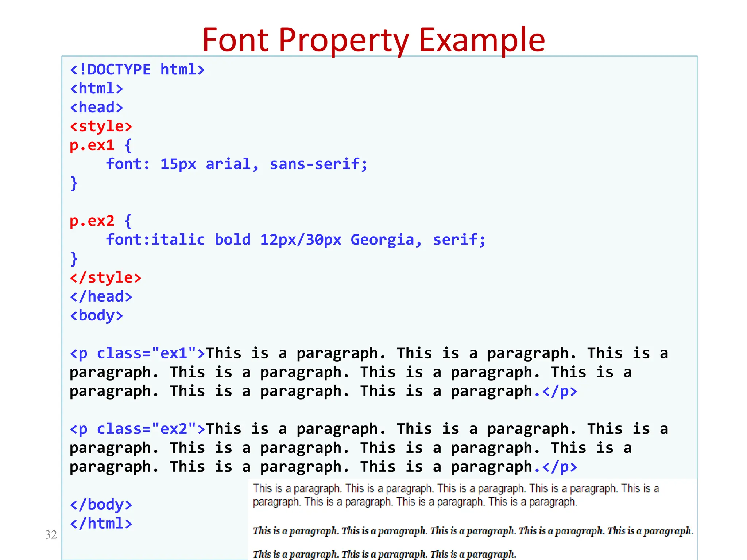Click the opening '<body>' tag line
This screenshot has width=747, height=560.
97,316
